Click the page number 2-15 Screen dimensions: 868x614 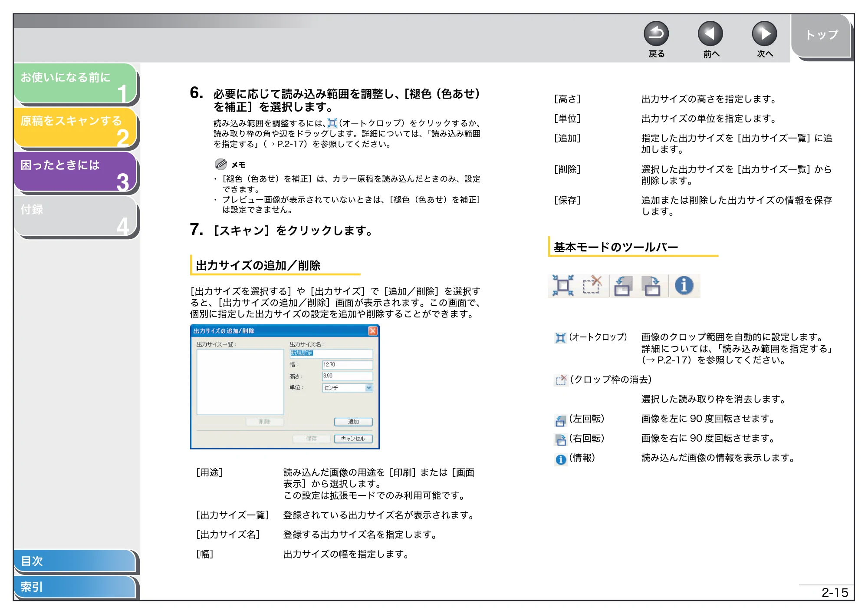(835, 593)
